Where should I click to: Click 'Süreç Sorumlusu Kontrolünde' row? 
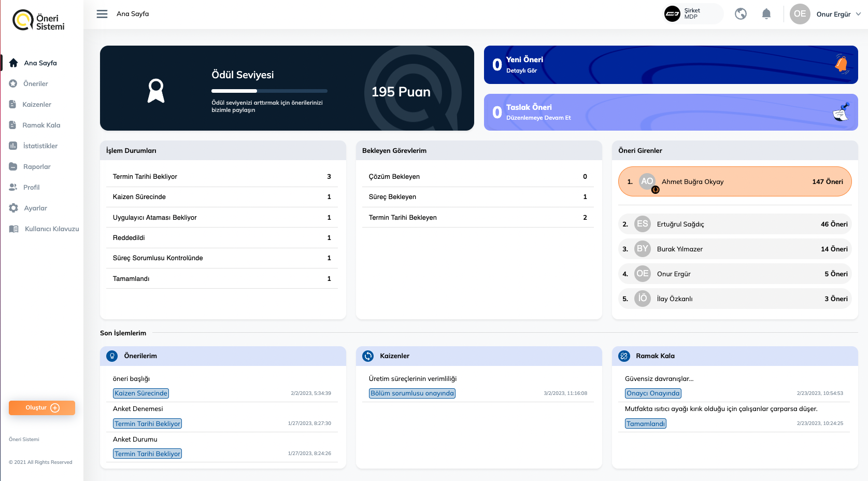pyautogui.click(x=222, y=258)
